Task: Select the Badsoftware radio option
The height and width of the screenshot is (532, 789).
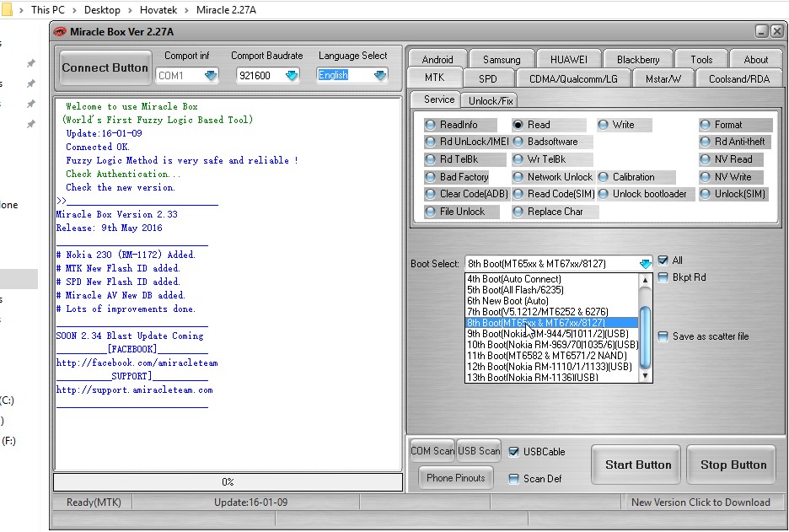Action: click(552, 142)
